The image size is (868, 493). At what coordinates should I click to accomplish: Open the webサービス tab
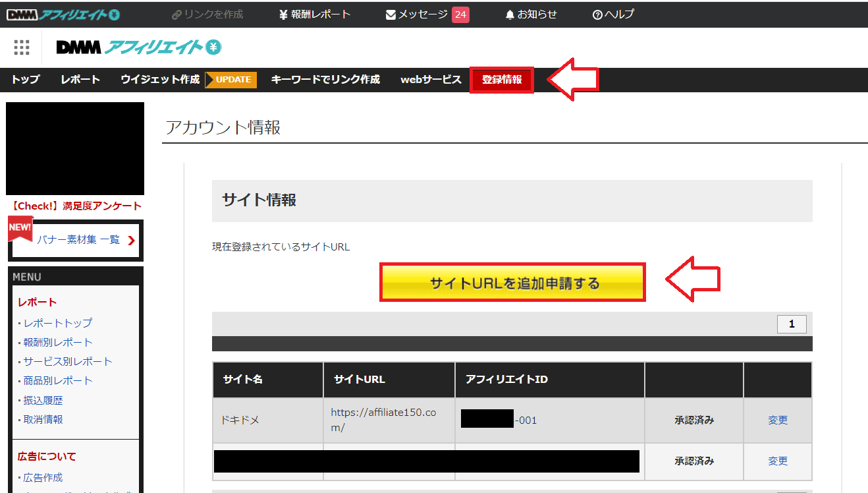(431, 80)
